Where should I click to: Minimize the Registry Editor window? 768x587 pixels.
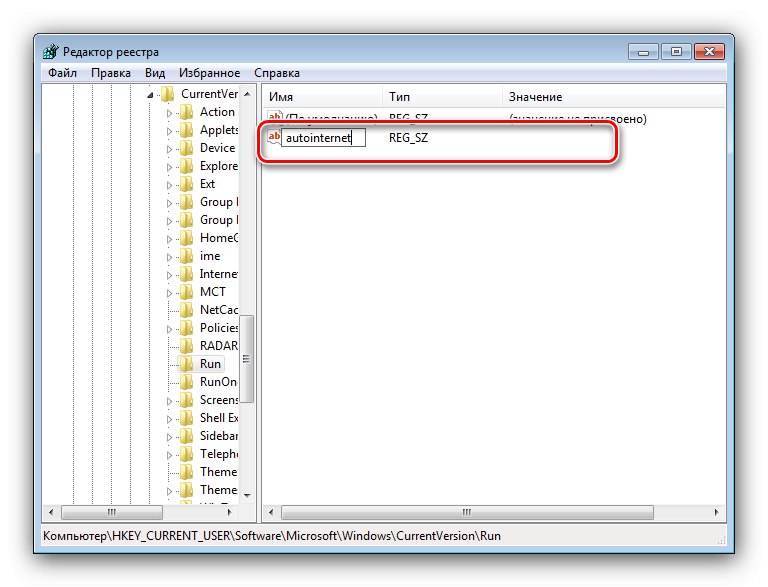click(644, 51)
